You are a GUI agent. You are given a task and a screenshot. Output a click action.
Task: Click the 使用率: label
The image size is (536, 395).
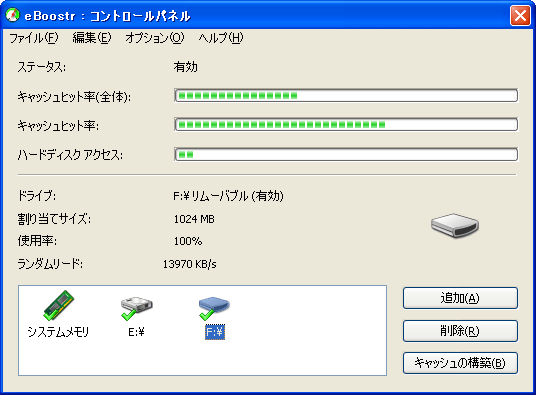coord(37,241)
